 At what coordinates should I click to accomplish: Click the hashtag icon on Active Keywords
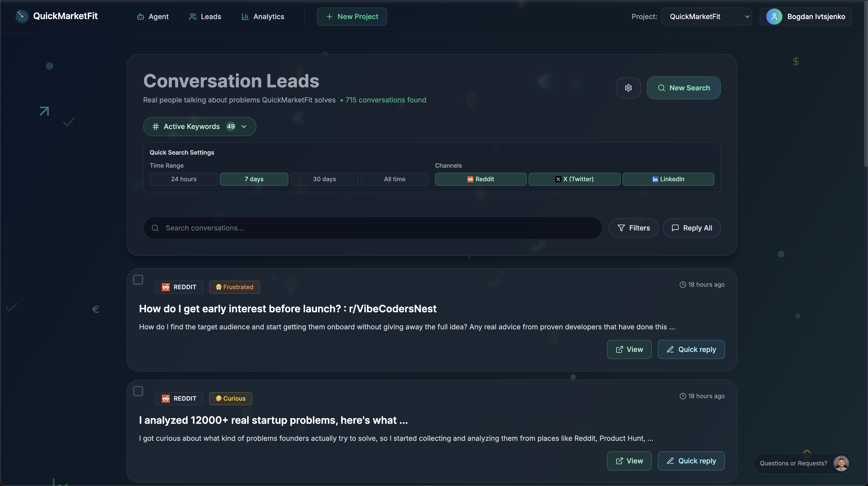pos(155,127)
